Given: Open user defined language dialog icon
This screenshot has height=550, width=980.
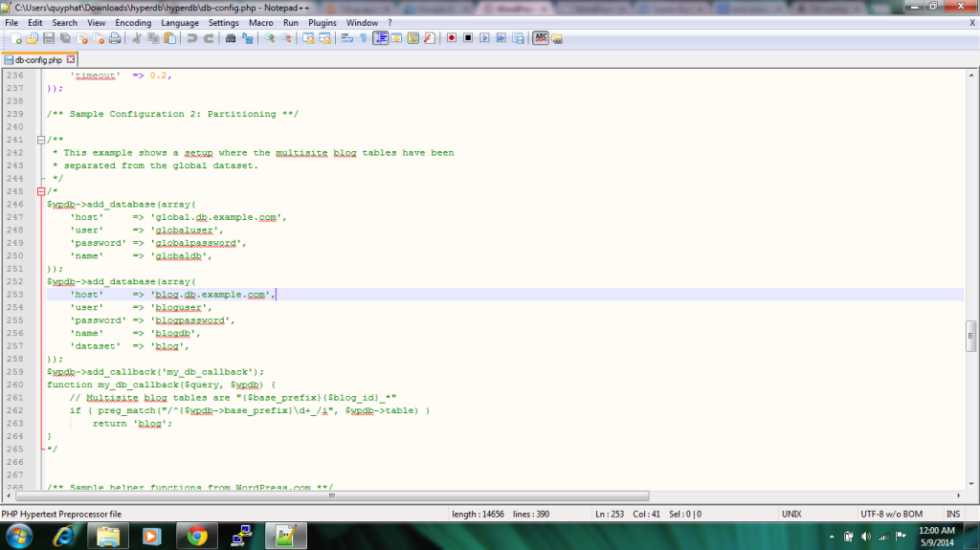Looking at the screenshot, I should click(x=396, y=39).
